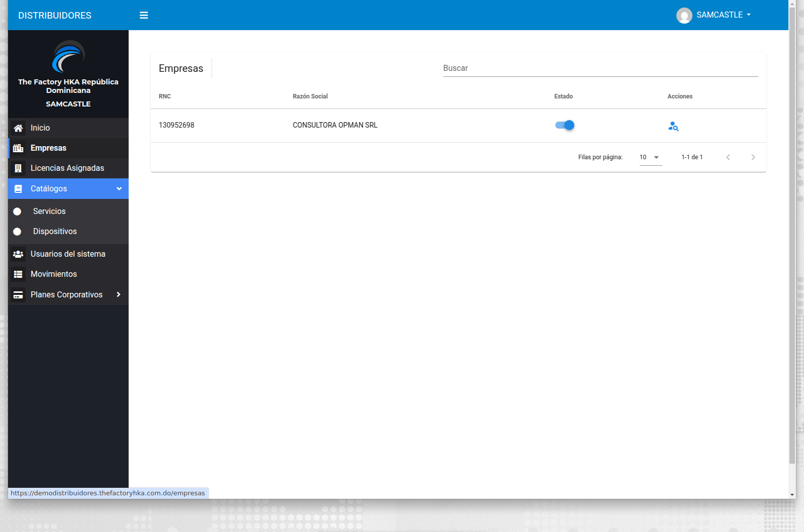Click the Filas por página label
The width and height of the screenshot is (804, 532).
tap(600, 157)
